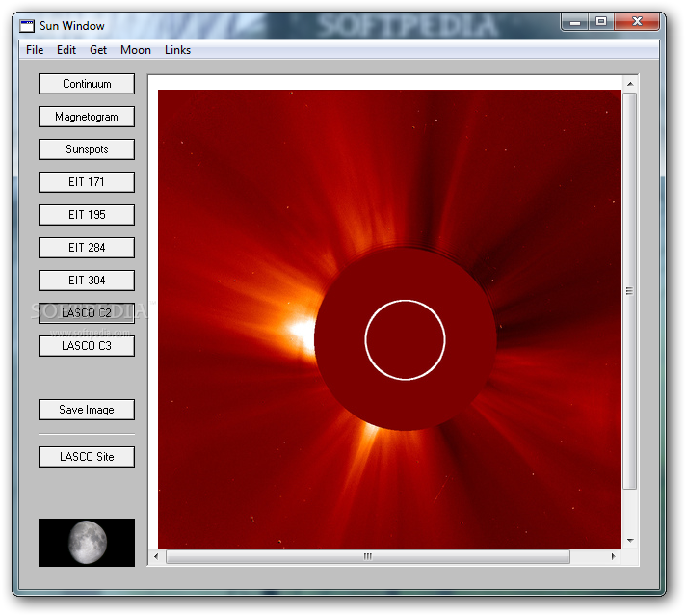Click the Sun Window title bar icon
Viewport: 686px width, 616px height.
[x=27, y=25]
